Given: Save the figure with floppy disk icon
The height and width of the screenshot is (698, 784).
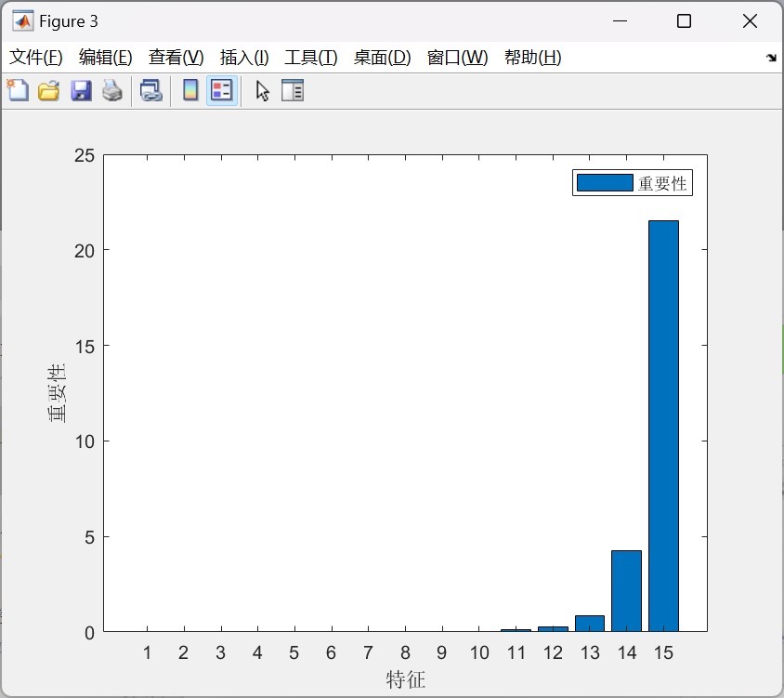Looking at the screenshot, I should (81, 91).
